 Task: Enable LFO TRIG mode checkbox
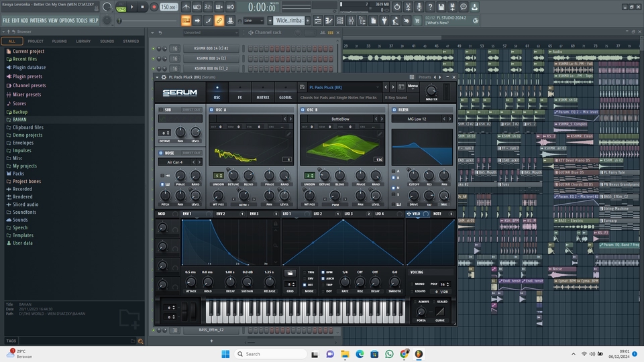[305, 272]
